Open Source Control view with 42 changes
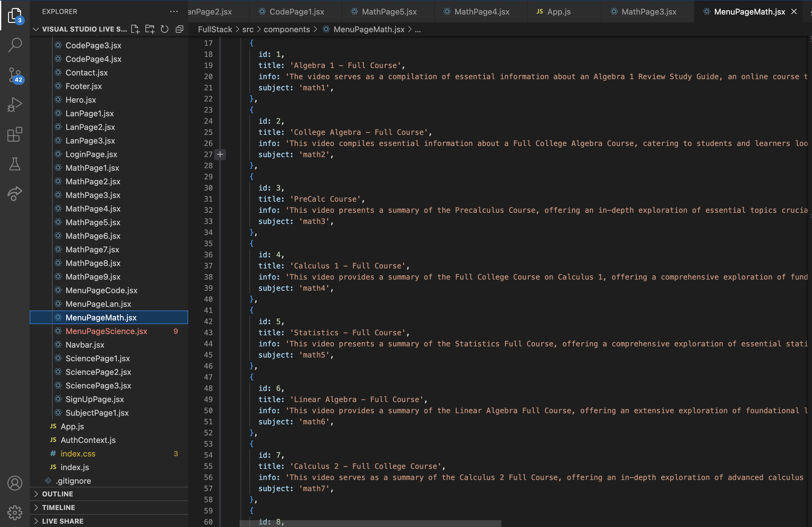 click(x=15, y=75)
